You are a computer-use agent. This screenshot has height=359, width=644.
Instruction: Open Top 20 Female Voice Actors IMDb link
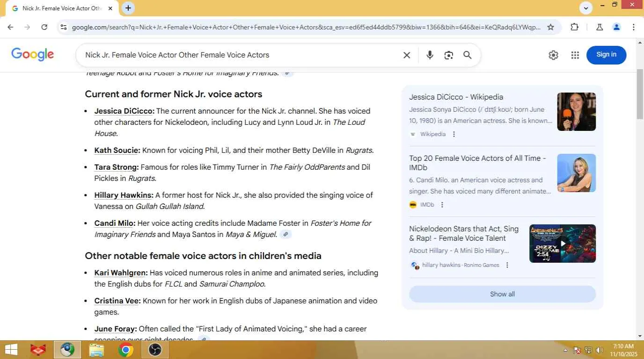[477, 163]
